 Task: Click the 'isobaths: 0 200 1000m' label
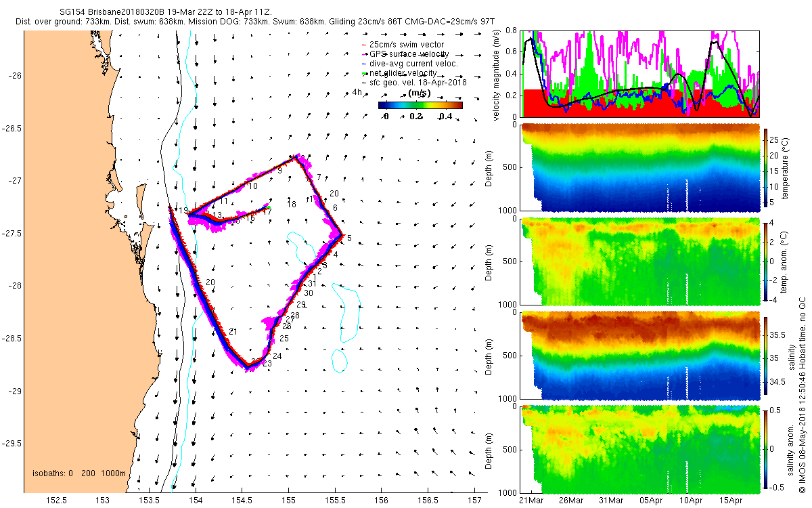click(x=79, y=473)
